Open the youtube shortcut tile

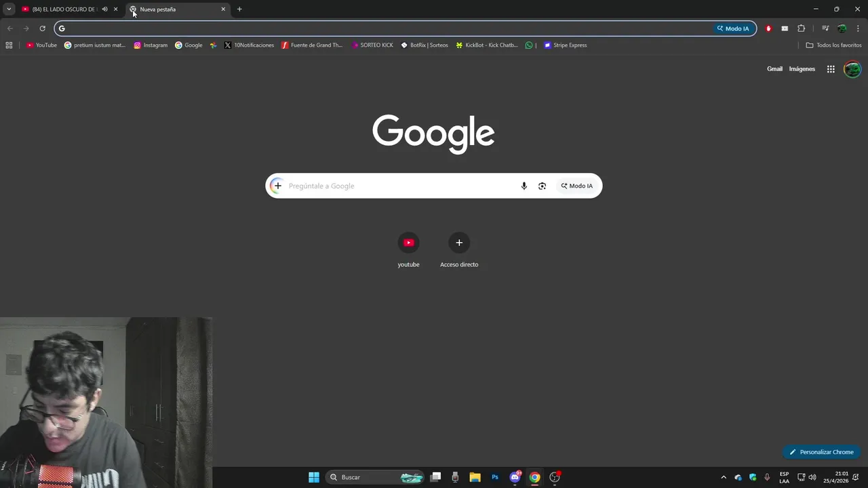[408, 250]
